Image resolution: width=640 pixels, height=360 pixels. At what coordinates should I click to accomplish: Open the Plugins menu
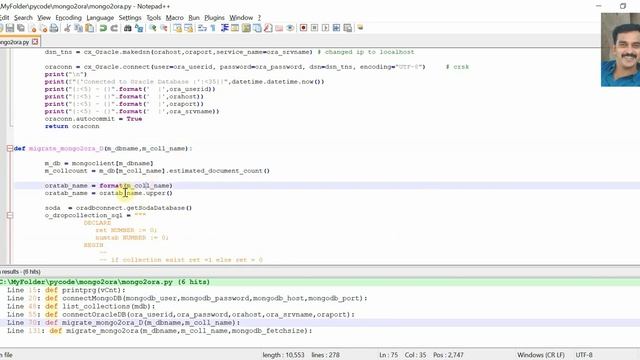[x=214, y=18]
